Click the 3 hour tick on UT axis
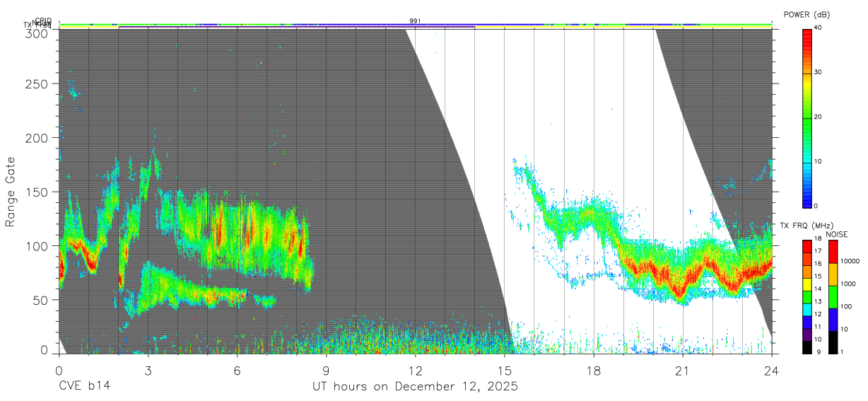The width and height of the screenshot is (868, 401). coord(148,370)
